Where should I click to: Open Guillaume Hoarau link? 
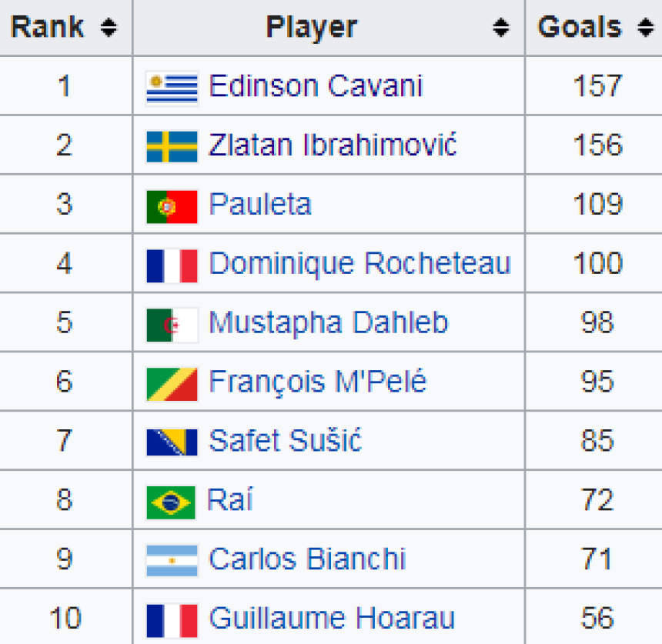coord(332,619)
